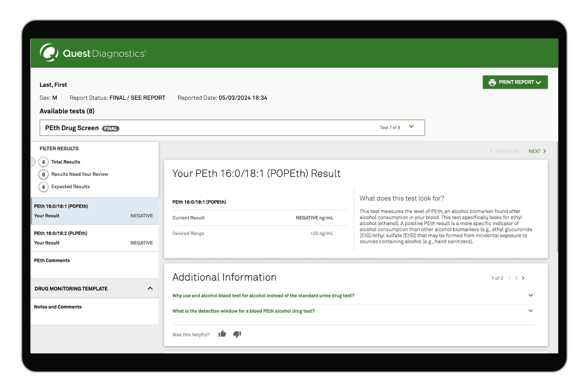Click the printer icon on Print Report

(492, 82)
